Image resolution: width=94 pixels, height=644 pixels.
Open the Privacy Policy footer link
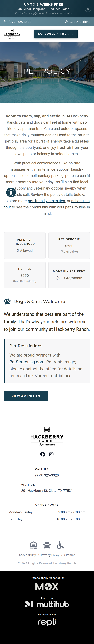[50, 555]
